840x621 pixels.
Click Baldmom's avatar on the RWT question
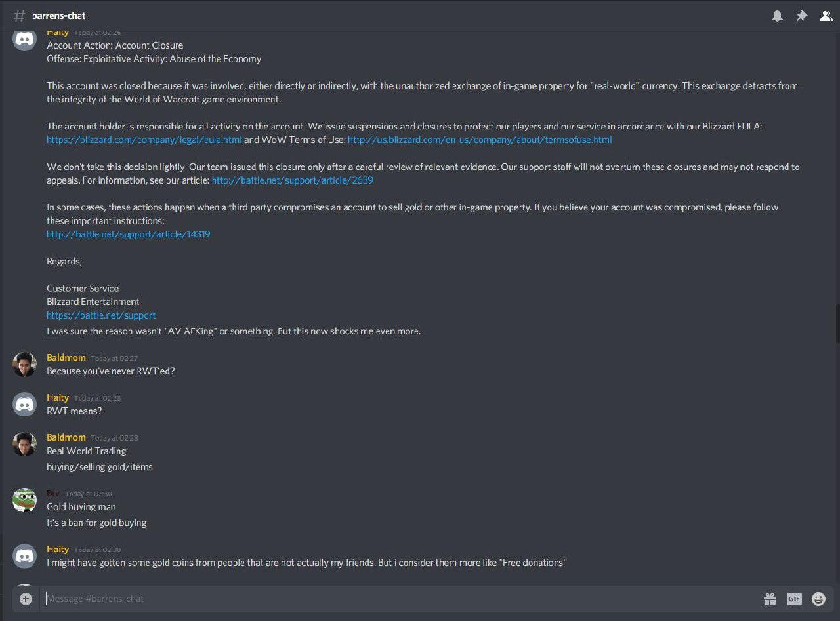click(25, 365)
